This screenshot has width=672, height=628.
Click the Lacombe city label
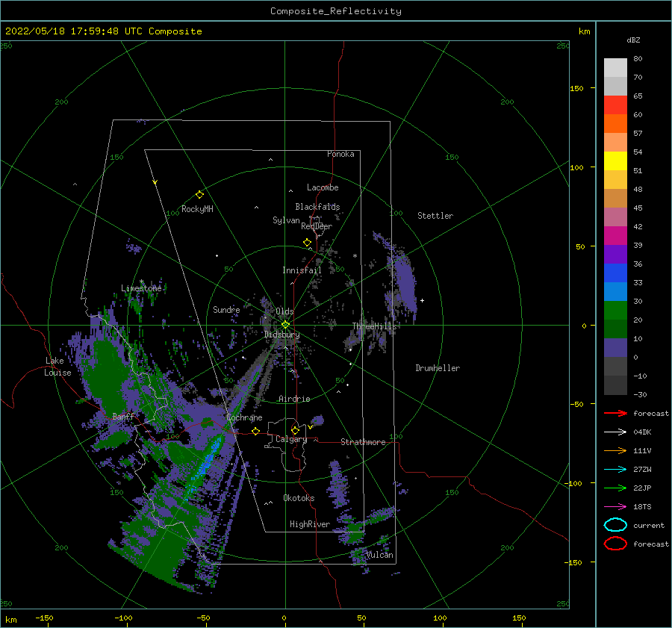point(323,187)
